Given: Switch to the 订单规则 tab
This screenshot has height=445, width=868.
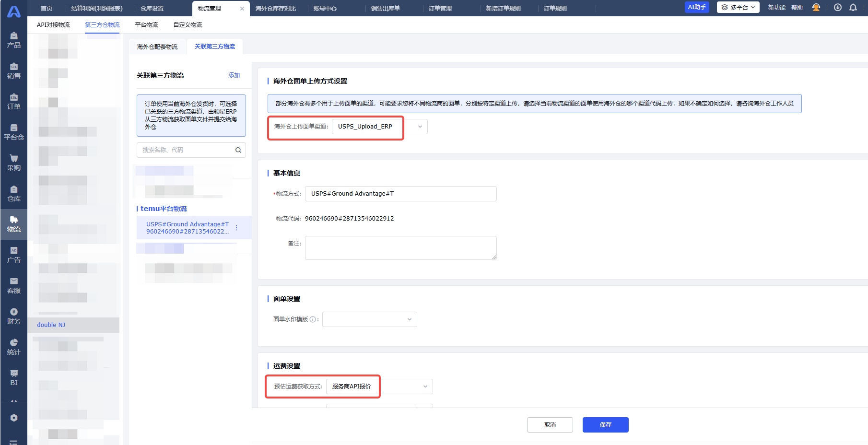Looking at the screenshot, I should tap(555, 9).
